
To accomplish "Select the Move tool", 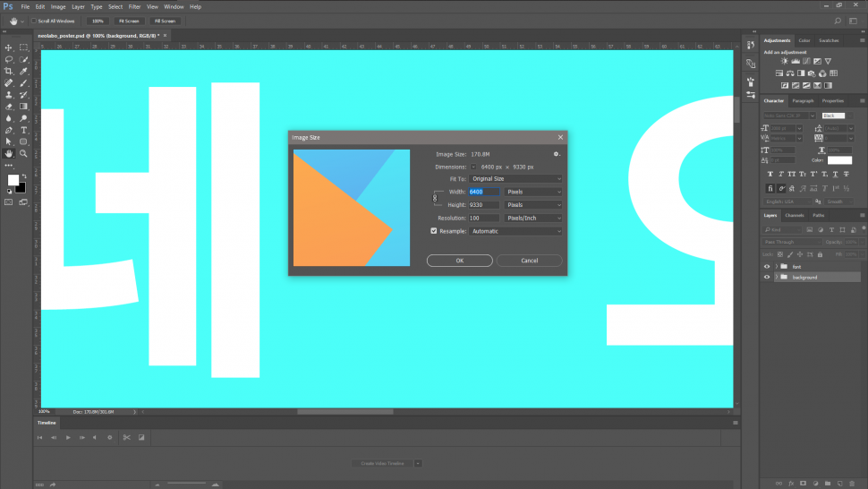I will 8,47.
